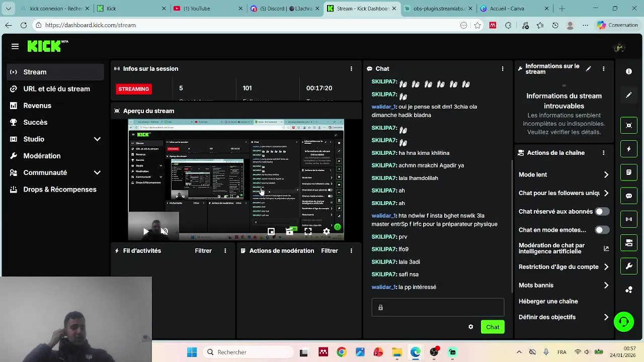Open the chat settings gear icon
Viewport: 644px width, 362px height.
(x=470, y=327)
